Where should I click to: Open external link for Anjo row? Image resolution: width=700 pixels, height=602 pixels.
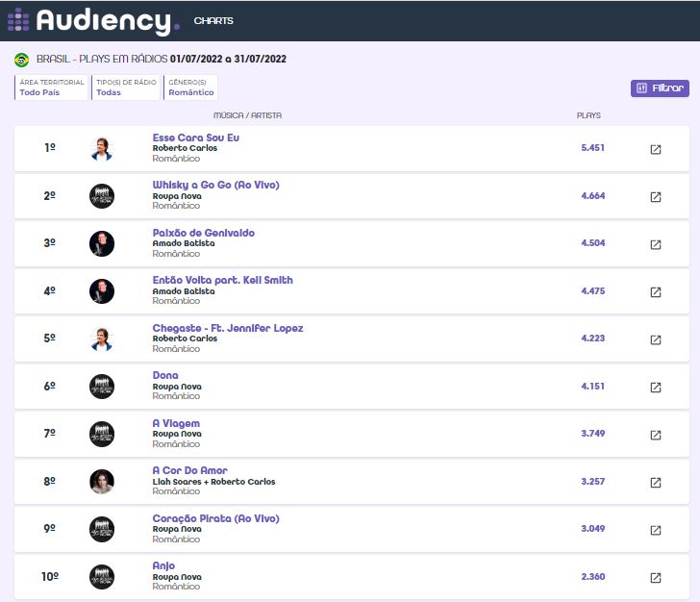point(656,578)
